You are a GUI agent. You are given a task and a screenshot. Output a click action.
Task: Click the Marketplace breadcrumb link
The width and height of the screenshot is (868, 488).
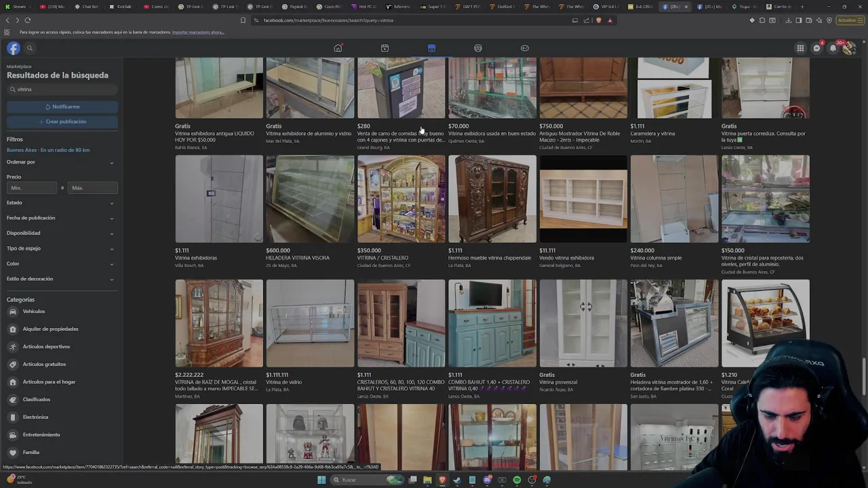pyautogui.click(x=19, y=66)
